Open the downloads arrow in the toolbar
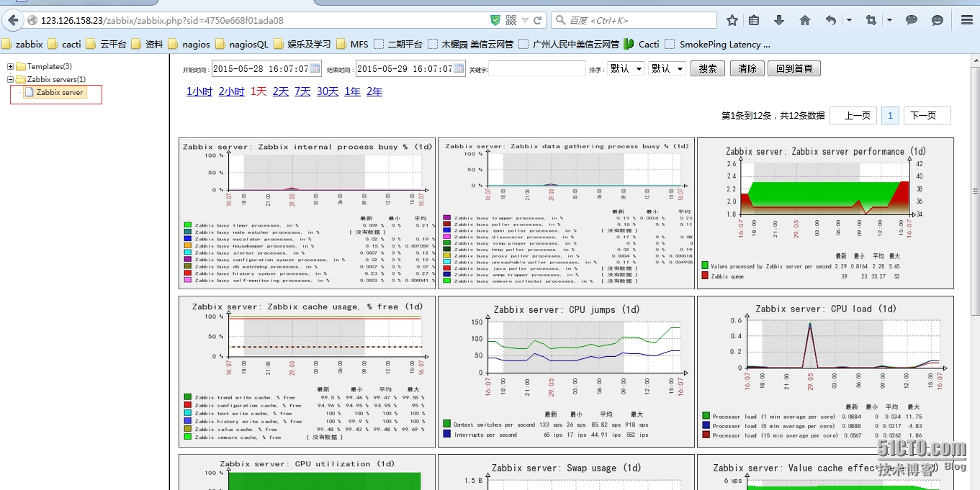This screenshot has height=490, width=980. click(778, 21)
